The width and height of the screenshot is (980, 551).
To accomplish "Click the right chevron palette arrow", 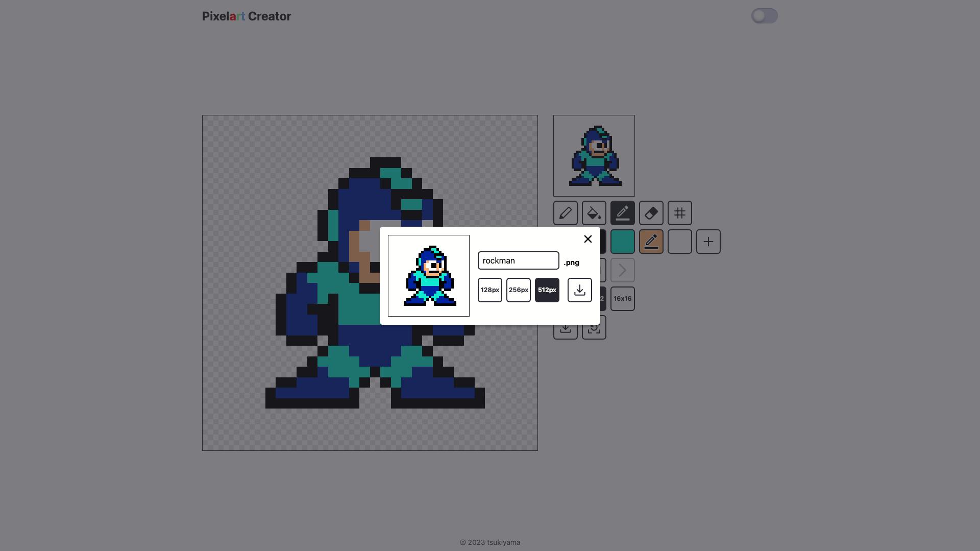I will (622, 270).
